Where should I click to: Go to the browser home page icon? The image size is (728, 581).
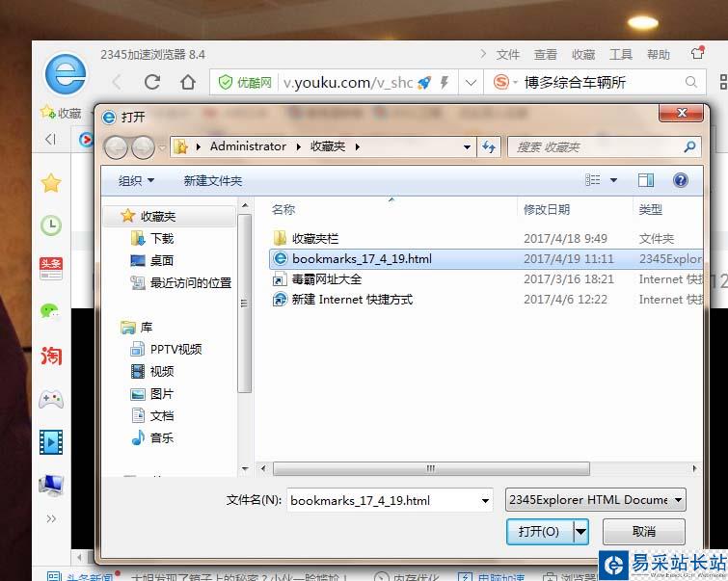[x=188, y=82]
